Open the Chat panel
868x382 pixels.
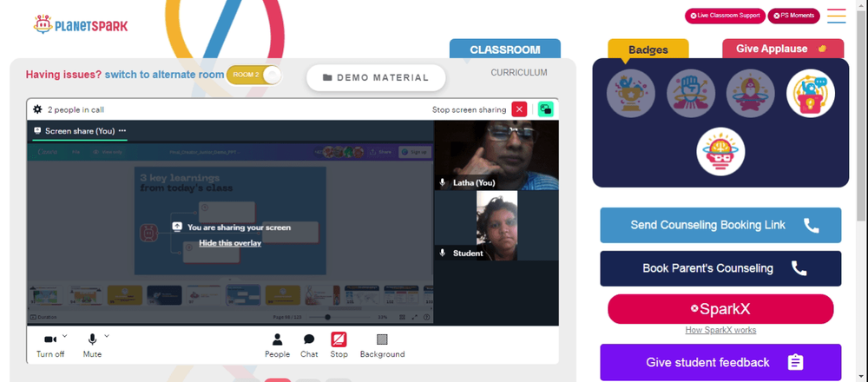pyautogui.click(x=309, y=346)
